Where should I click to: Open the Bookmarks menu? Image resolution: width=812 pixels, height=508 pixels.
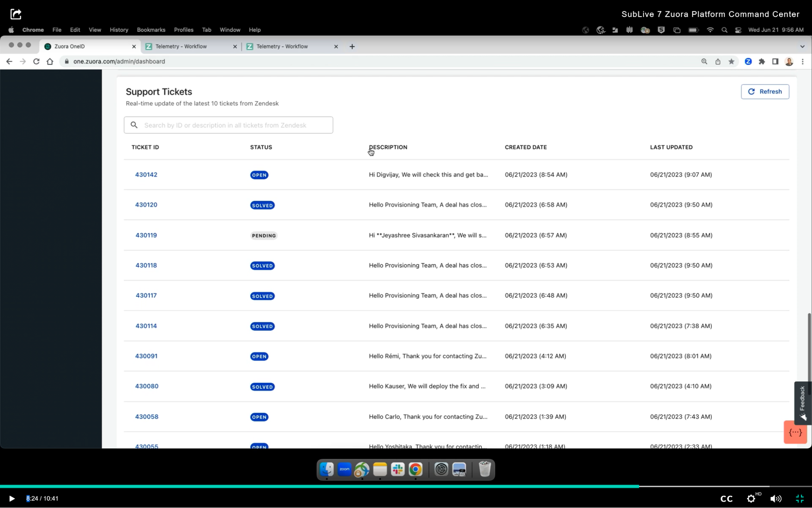(151, 30)
